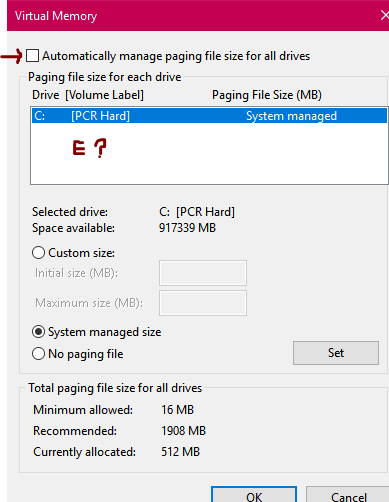Close the Virtual Memory dialog with X
This screenshot has width=389, height=502.
point(384,15)
